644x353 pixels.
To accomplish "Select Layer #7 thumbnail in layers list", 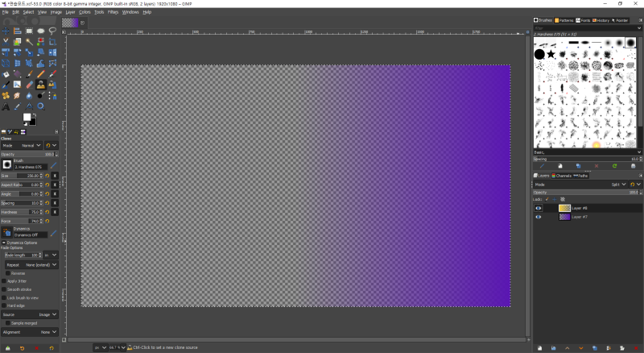I will click(565, 217).
